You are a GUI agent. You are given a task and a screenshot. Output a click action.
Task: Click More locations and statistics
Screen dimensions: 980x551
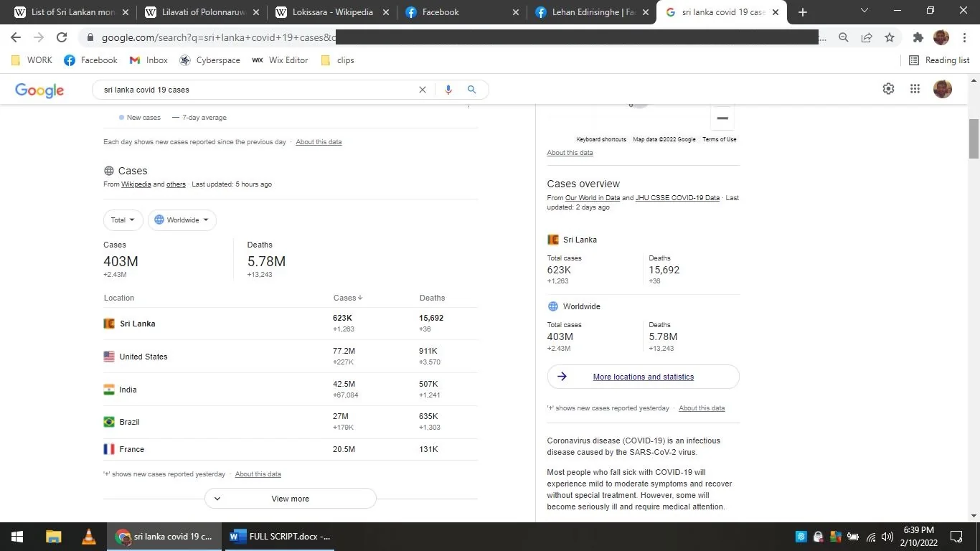[643, 377]
